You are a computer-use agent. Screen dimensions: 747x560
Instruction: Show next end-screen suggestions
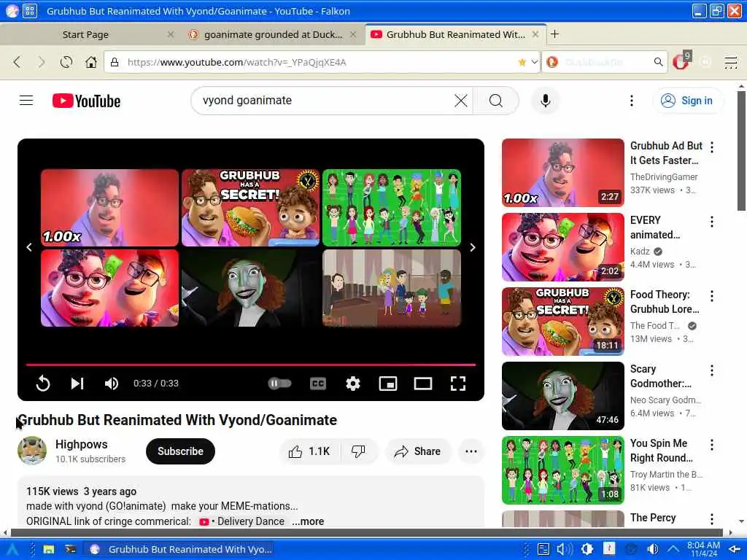[x=473, y=247]
